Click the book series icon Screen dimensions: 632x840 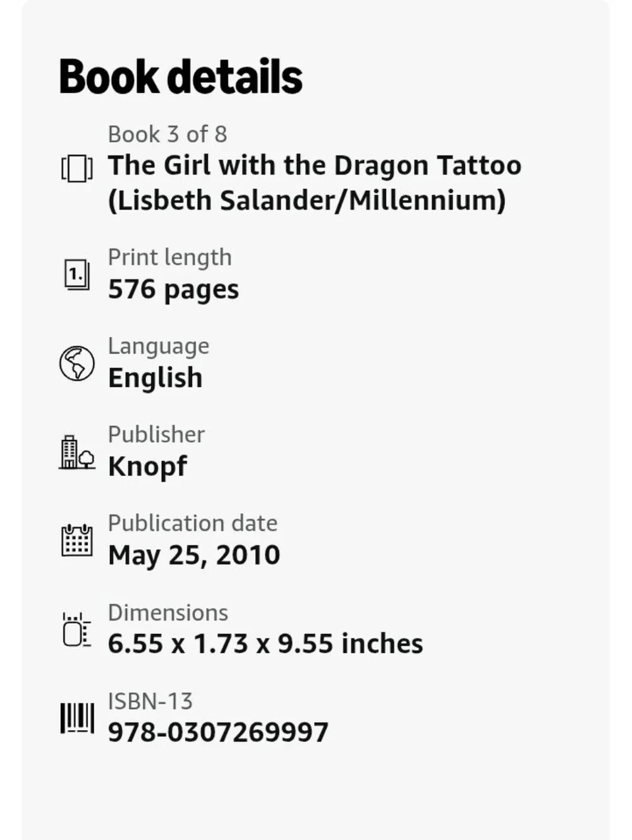[x=77, y=168]
